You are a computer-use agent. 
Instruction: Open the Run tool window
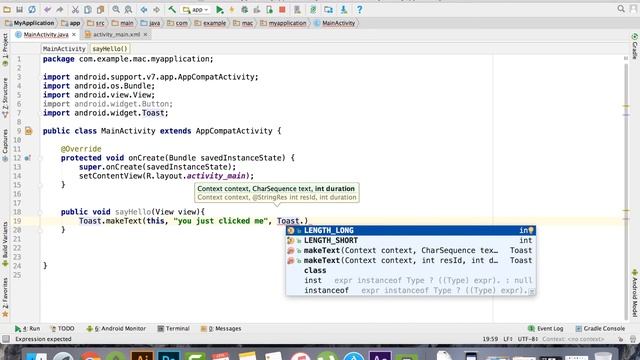(27, 329)
